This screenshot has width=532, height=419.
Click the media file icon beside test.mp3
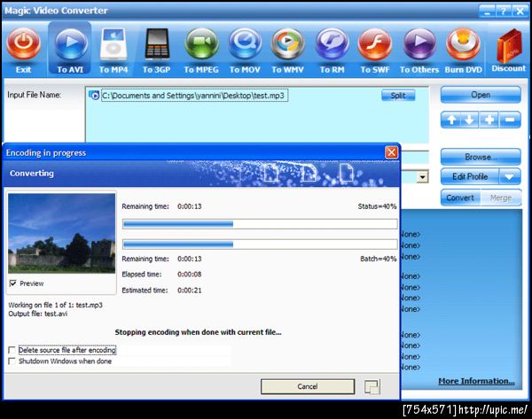(x=94, y=96)
